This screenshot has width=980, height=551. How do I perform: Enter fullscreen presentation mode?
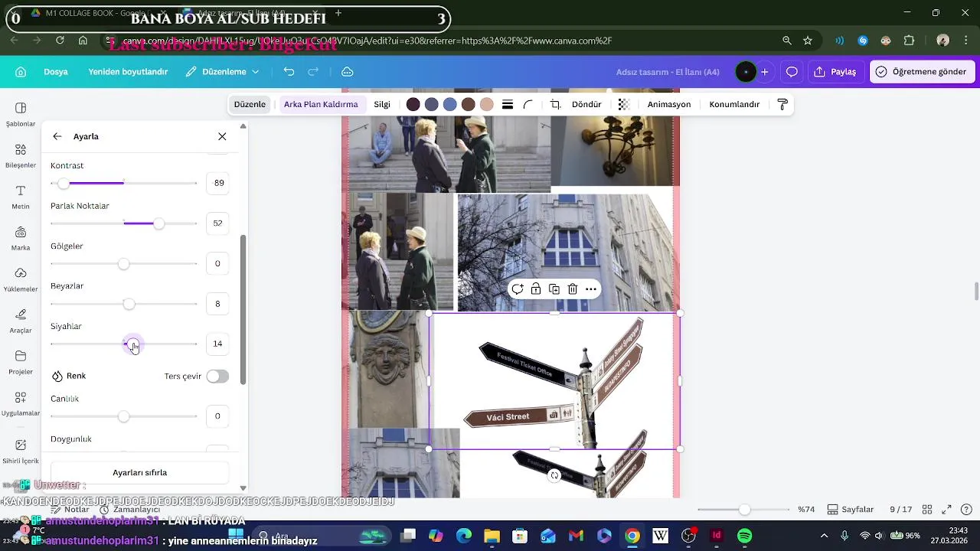[946, 510]
